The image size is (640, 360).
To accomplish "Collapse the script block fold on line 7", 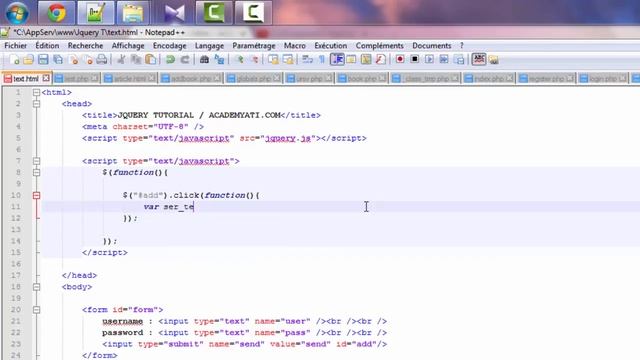I will (36, 161).
